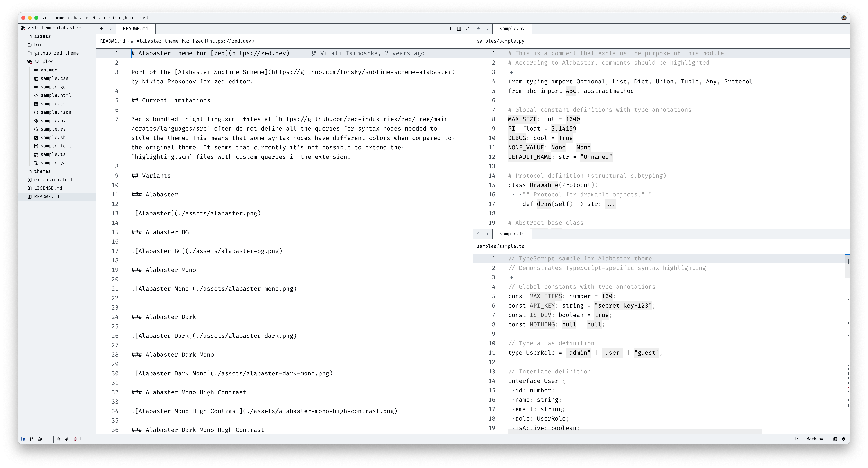Open the debugger bug icon
Image resolution: width=868 pixels, height=468 pixels.
(x=843, y=439)
